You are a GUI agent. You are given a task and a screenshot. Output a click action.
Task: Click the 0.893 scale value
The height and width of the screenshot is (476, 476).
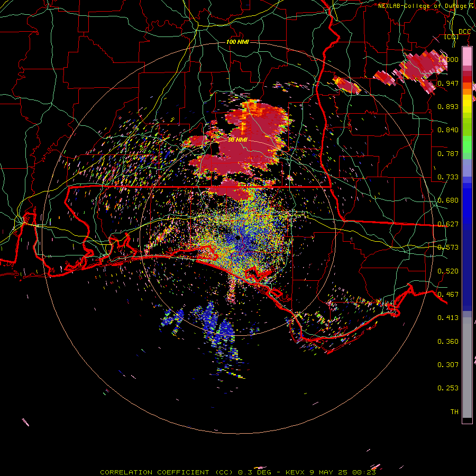pos(448,106)
